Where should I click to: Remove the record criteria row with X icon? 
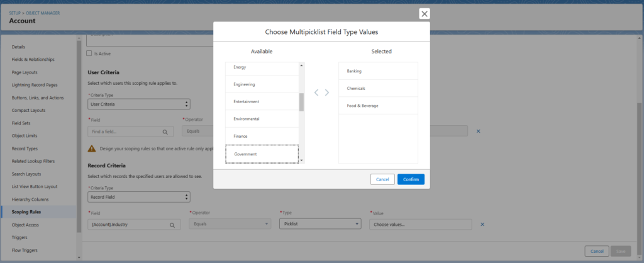[482, 225]
